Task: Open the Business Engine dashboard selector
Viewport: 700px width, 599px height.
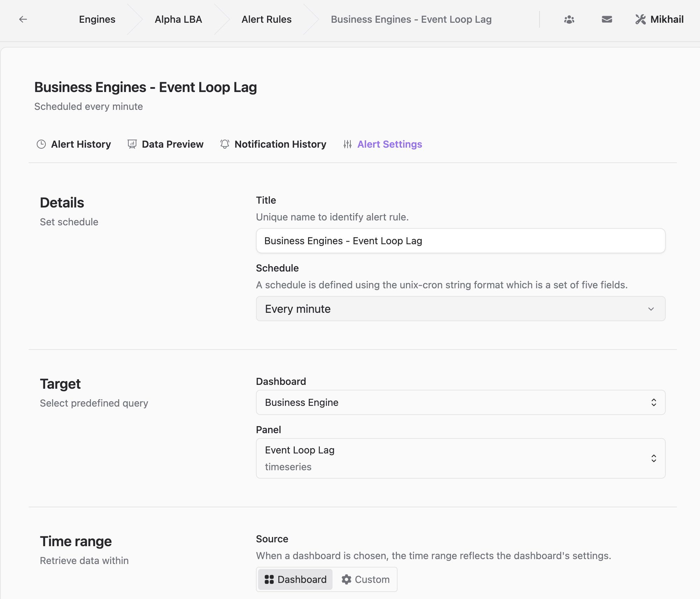Action: tap(460, 402)
